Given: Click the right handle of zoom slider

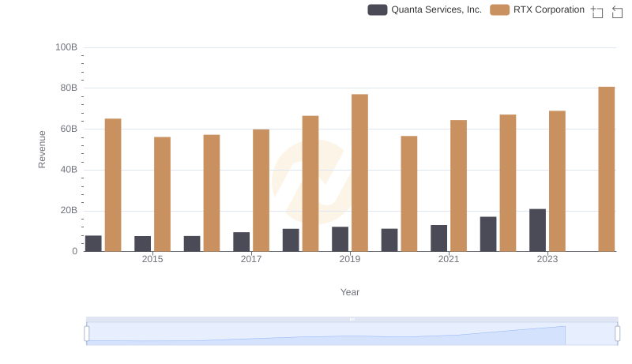Looking at the screenshot, I should click(x=618, y=334).
